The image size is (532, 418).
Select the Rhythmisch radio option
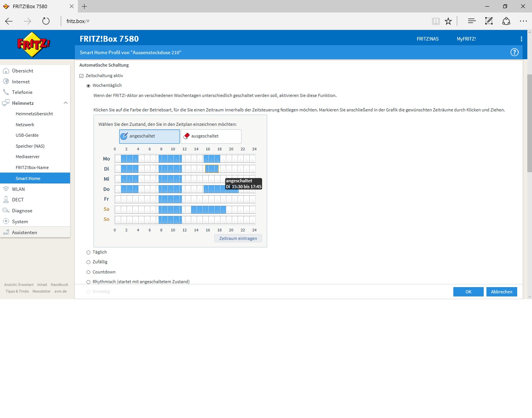point(88,282)
